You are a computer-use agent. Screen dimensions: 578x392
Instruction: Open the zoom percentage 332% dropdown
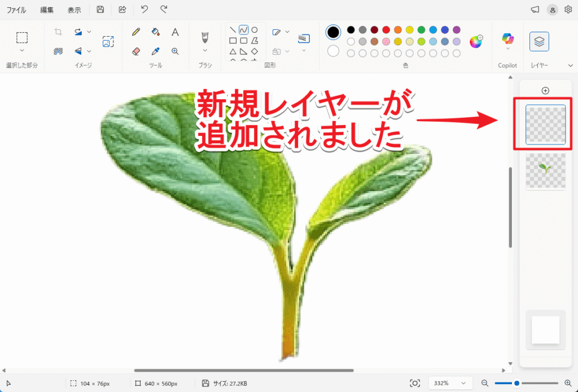click(x=450, y=383)
